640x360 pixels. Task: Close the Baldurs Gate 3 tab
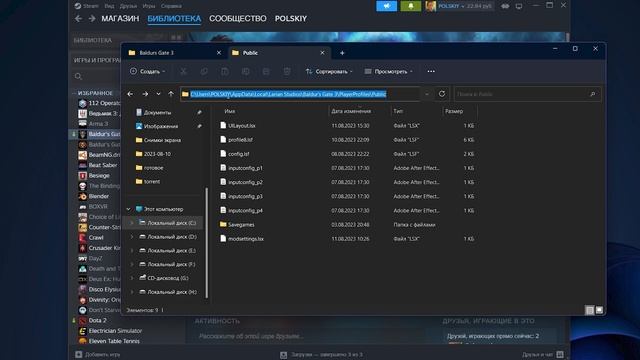[x=219, y=53]
